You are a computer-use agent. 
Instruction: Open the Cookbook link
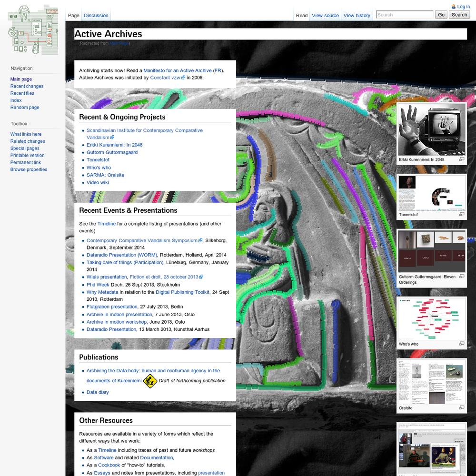point(109,465)
